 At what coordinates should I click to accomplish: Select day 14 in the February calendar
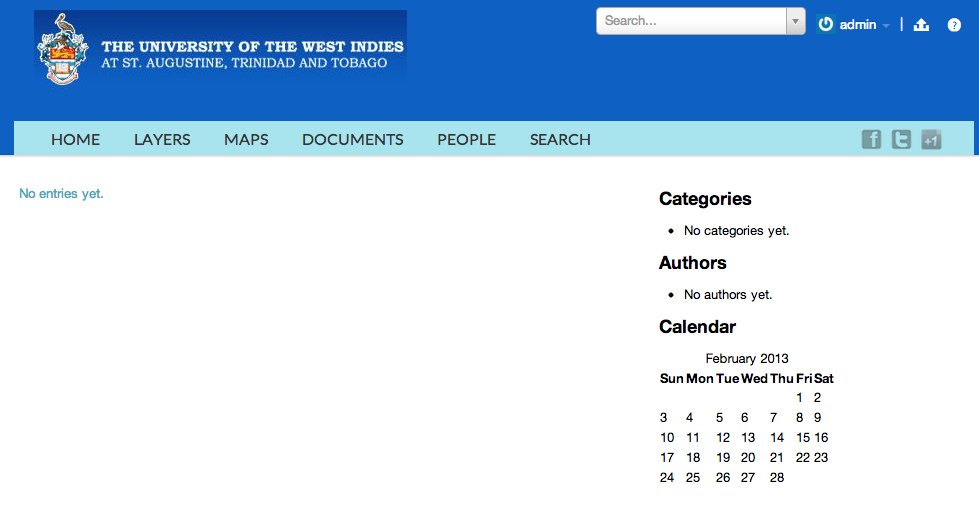pos(777,438)
